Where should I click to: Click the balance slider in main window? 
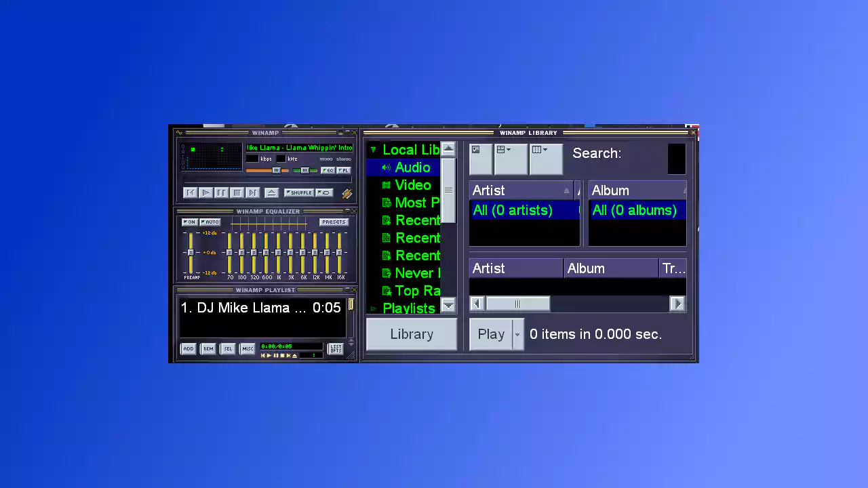point(305,170)
